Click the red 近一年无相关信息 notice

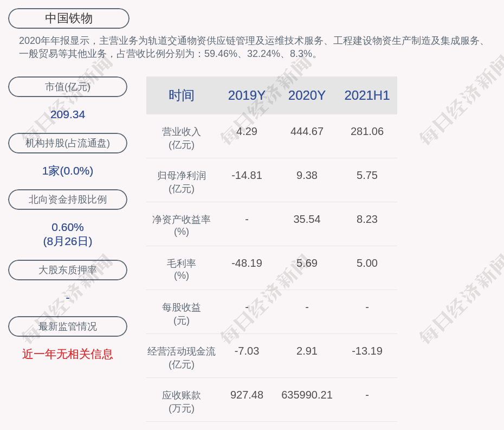click(68, 354)
